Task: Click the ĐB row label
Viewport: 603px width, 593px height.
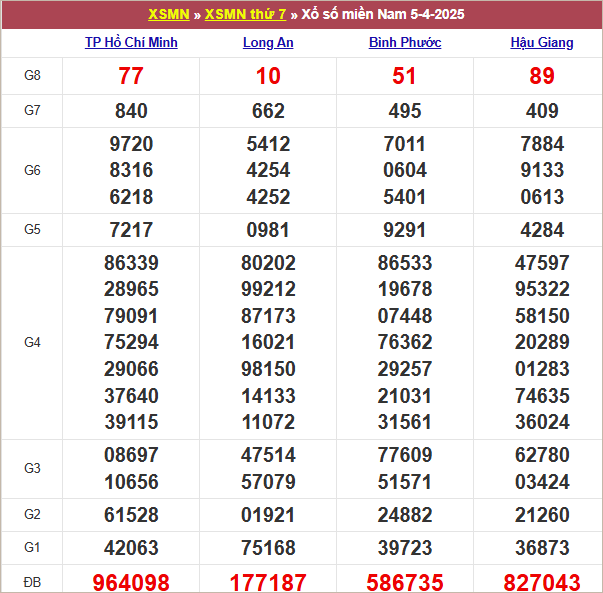Action: pos(32,582)
